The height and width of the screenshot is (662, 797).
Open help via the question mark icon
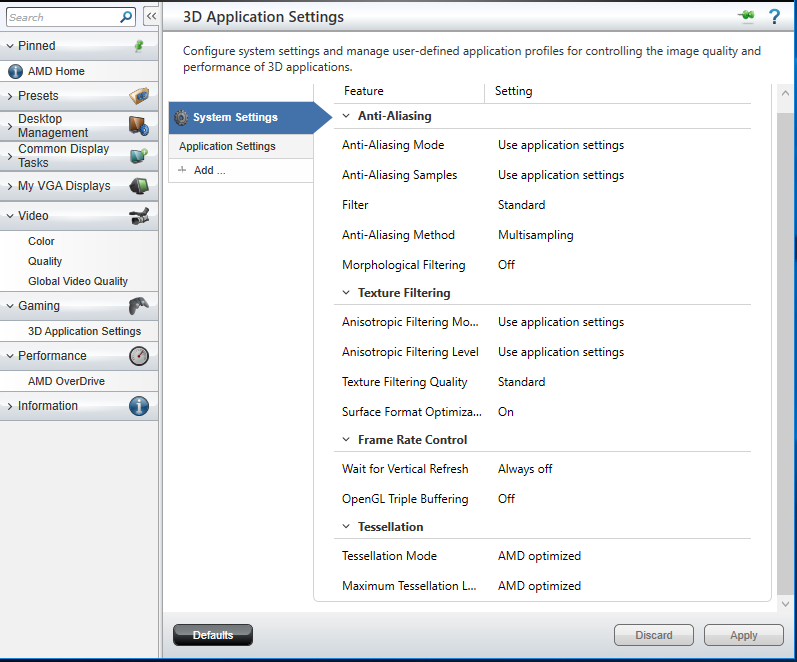(774, 16)
